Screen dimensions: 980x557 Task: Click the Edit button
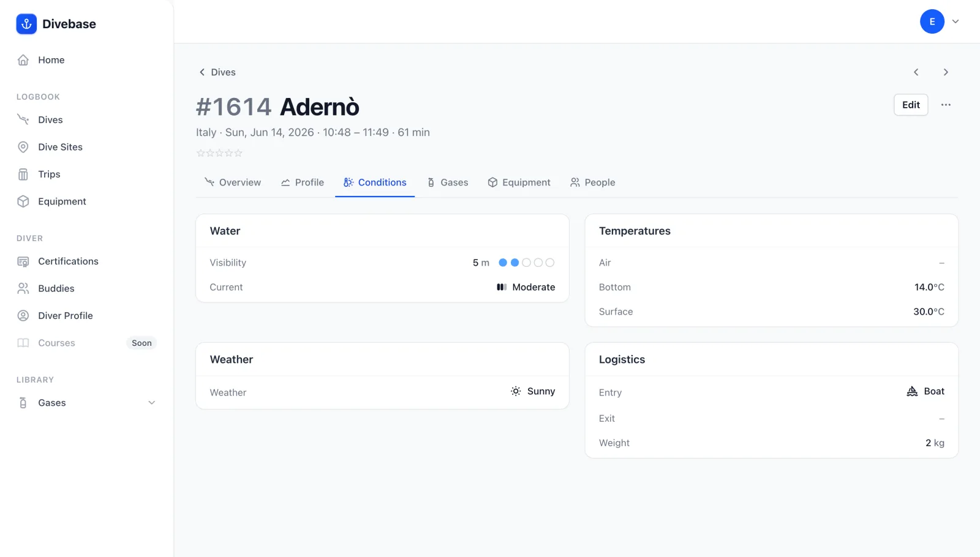pyautogui.click(x=911, y=105)
